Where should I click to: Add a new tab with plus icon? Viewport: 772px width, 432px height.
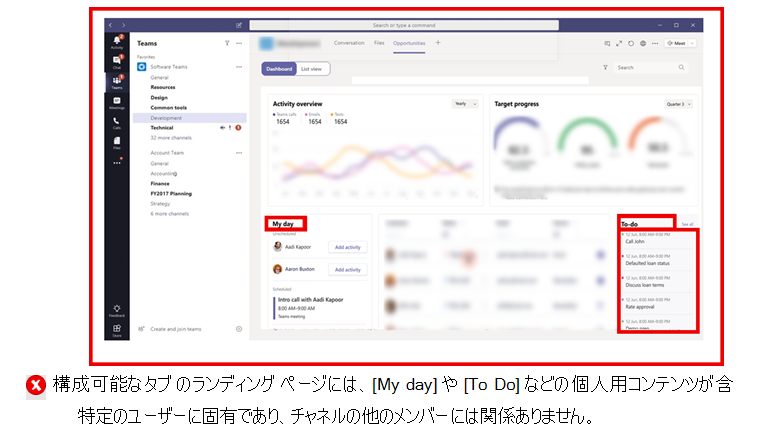click(438, 43)
